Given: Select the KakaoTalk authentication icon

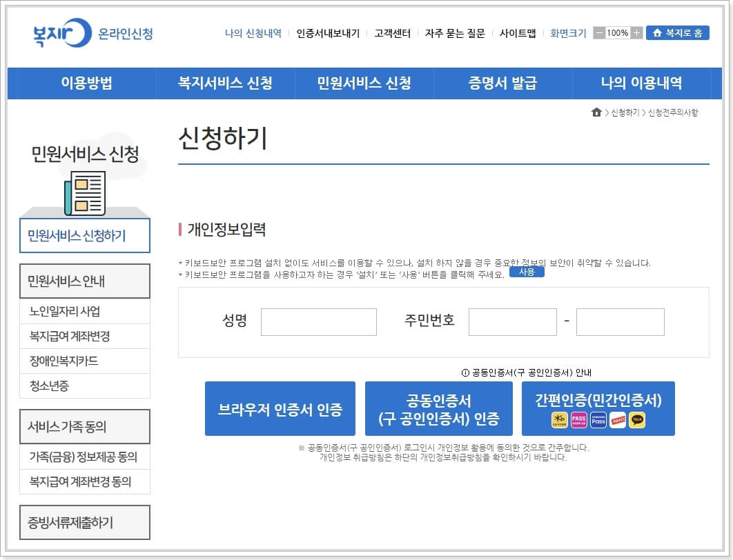Looking at the screenshot, I should pos(636,419).
